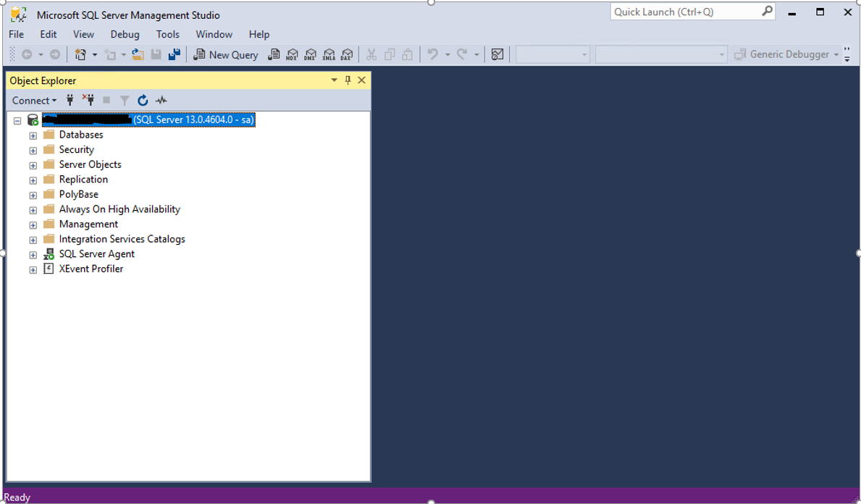Open the Edit menu
Image resolution: width=861 pixels, height=504 pixels.
49,34
